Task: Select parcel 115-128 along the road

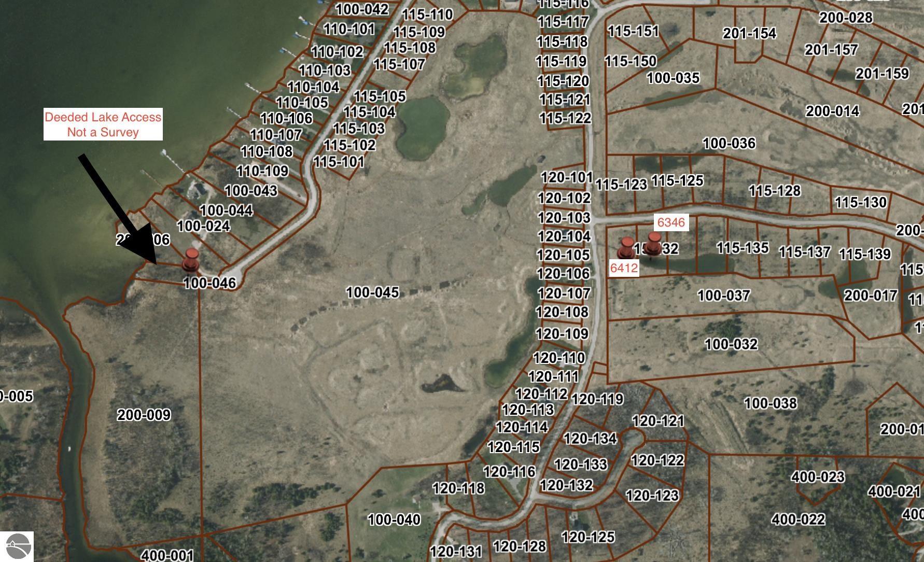Action: (774, 191)
